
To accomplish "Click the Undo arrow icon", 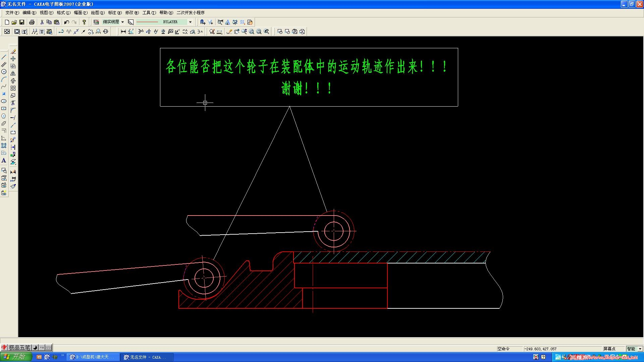I will click(x=66, y=22).
